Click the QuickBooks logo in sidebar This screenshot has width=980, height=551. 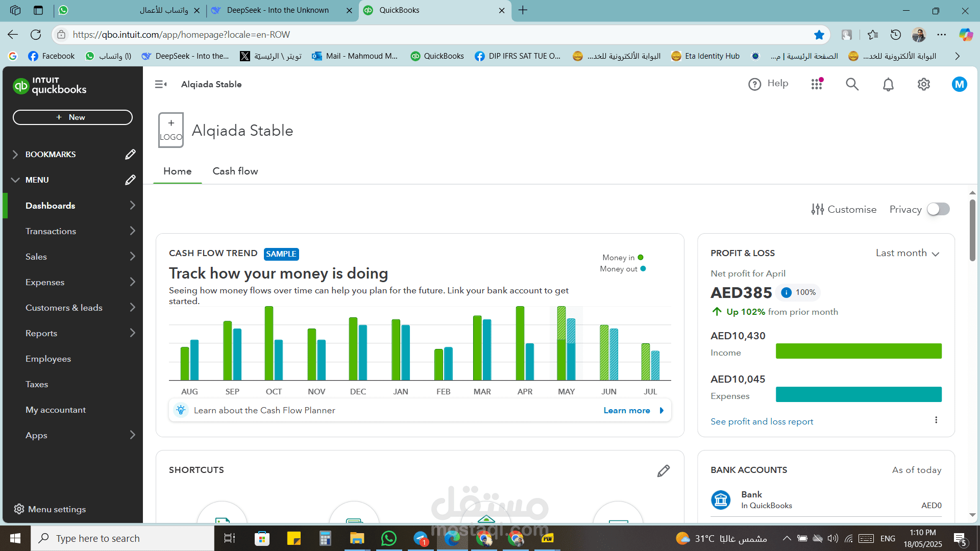tap(50, 86)
